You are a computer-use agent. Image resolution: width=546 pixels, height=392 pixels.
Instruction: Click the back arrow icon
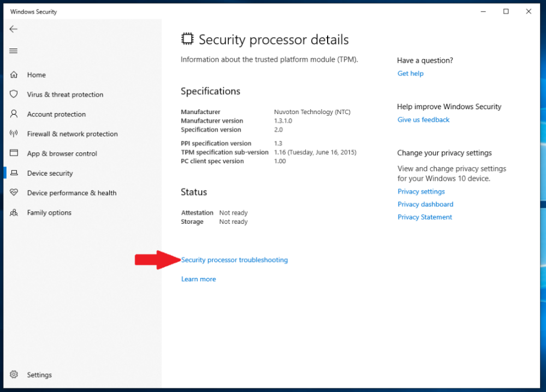point(13,29)
